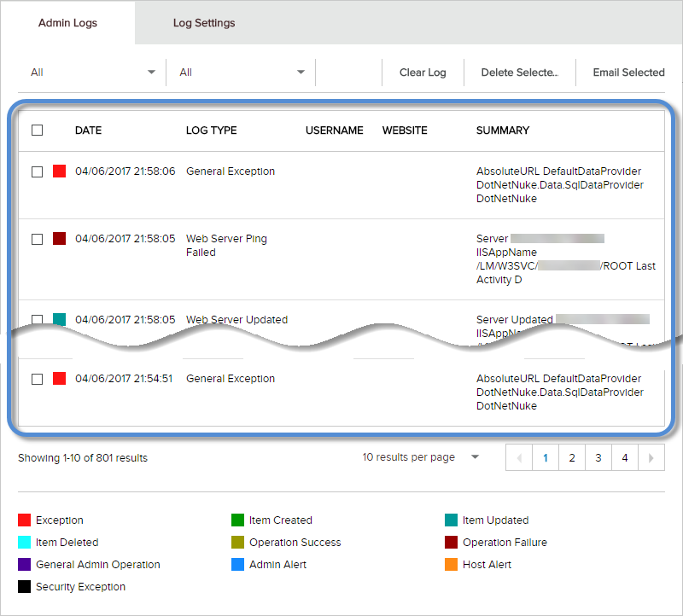This screenshot has height=616, width=683.
Task: Click the USERNAME column header
Action: pos(335,131)
